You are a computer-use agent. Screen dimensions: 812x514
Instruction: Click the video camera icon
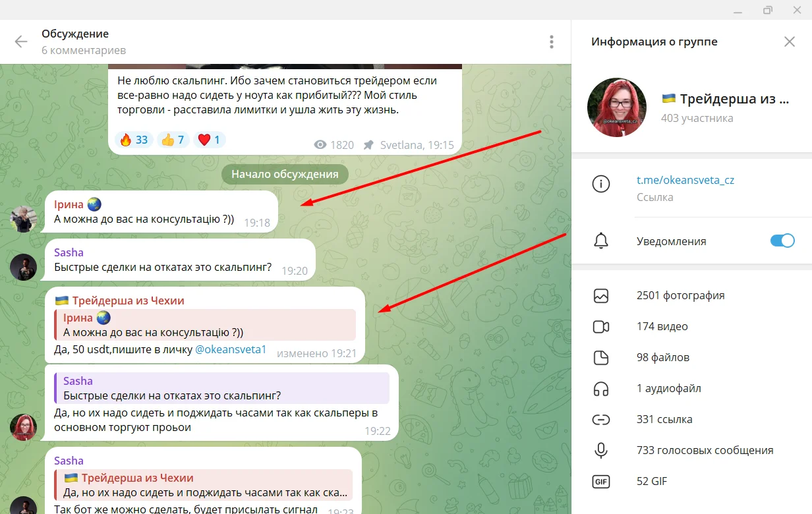point(601,327)
